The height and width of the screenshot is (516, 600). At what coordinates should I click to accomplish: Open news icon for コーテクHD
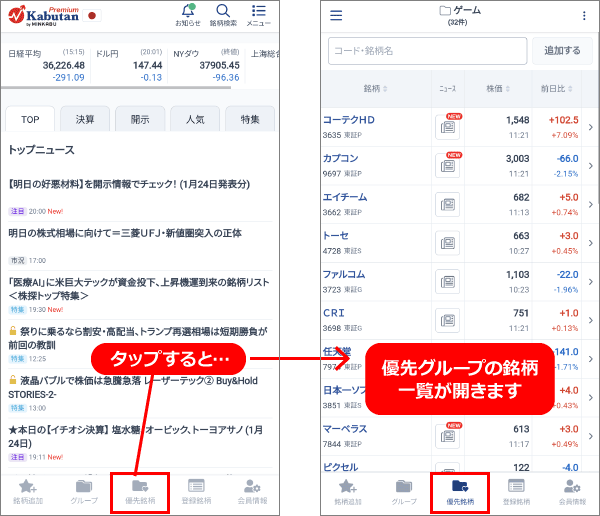(x=448, y=127)
